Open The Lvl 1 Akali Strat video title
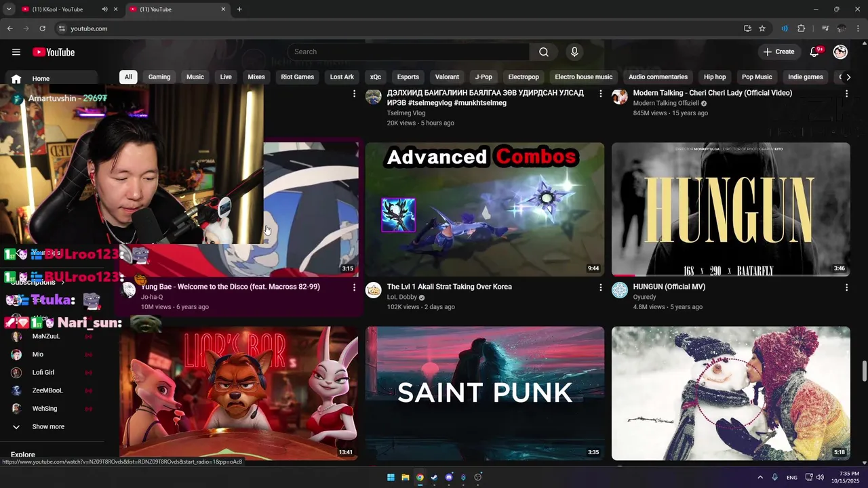This screenshot has height=488, width=868. click(x=450, y=287)
